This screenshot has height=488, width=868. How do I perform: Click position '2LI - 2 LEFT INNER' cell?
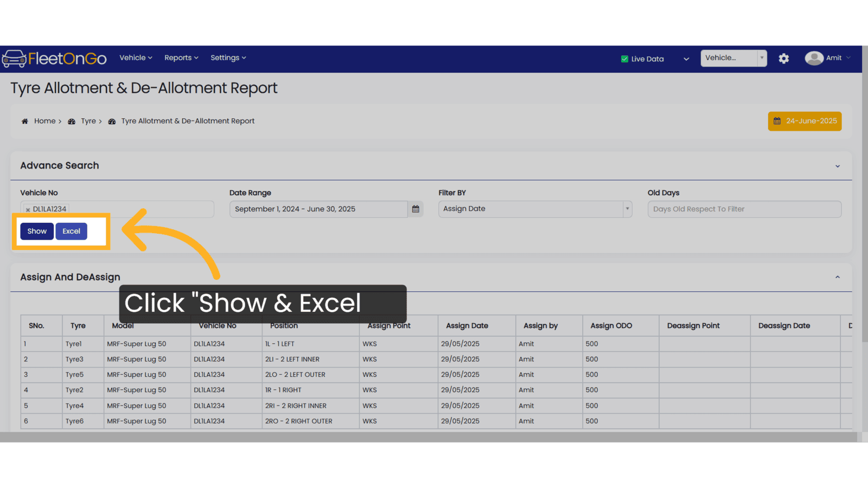[x=310, y=359]
